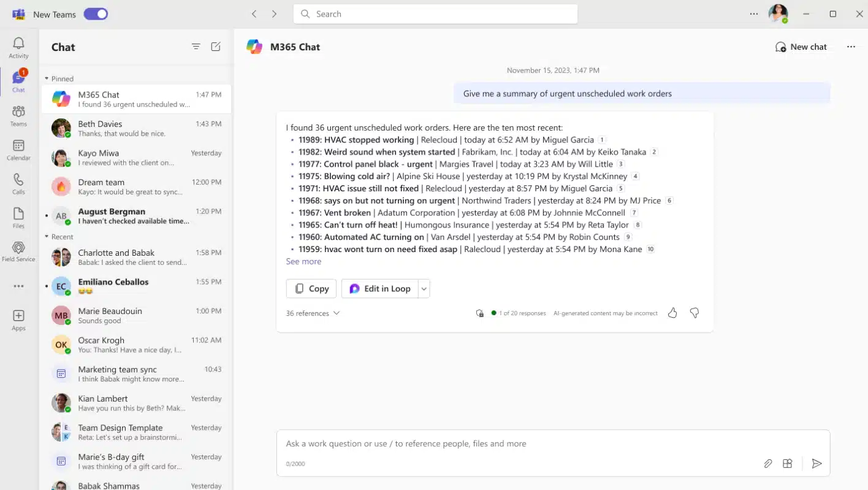Screen dimensions: 868x490
Task: Open Beth Davies chat
Action: click(x=137, y=128)
